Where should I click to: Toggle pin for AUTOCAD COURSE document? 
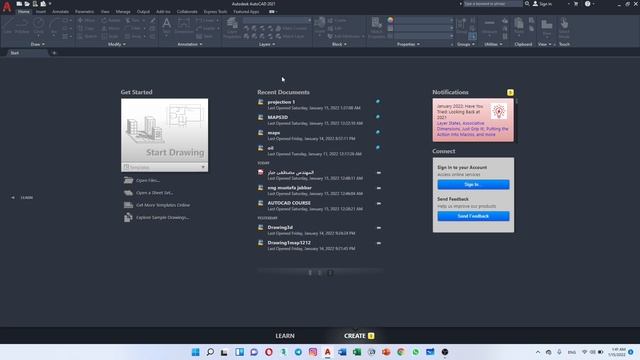[379, 203]
